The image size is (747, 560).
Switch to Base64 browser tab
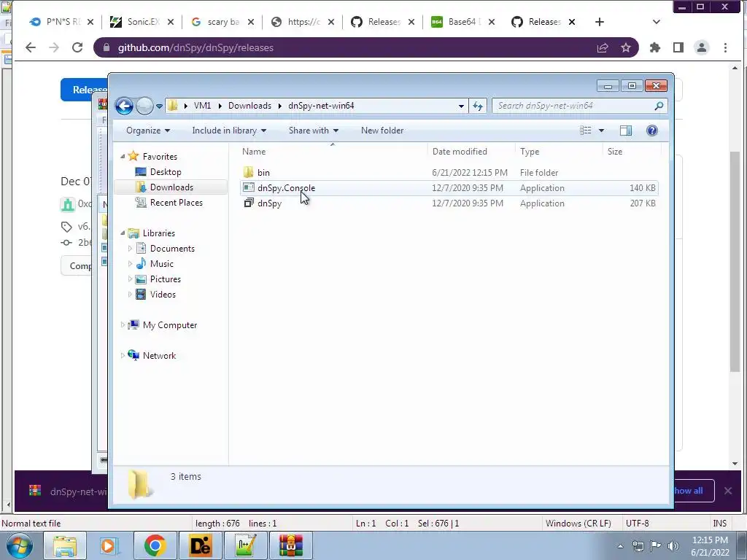(x=462, y=22)
